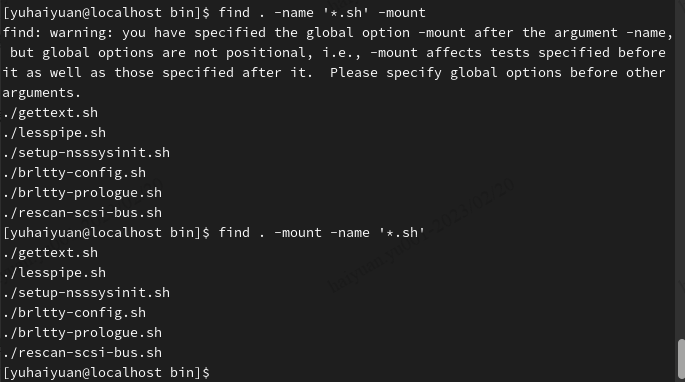Screen dimensions: 685x382
Task: Click the second ./brltty-config.sh result
Action: pyautogui.click(x=74, y=313)
